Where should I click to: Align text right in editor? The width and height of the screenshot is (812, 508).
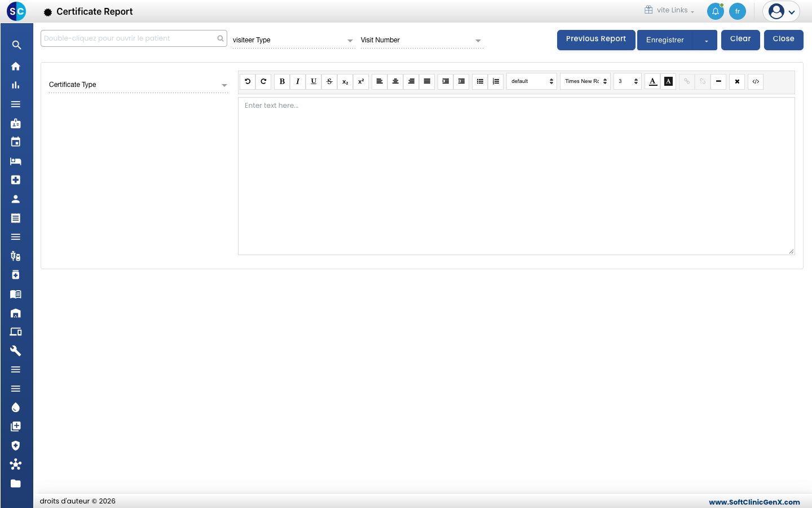[x=411, y=81]
